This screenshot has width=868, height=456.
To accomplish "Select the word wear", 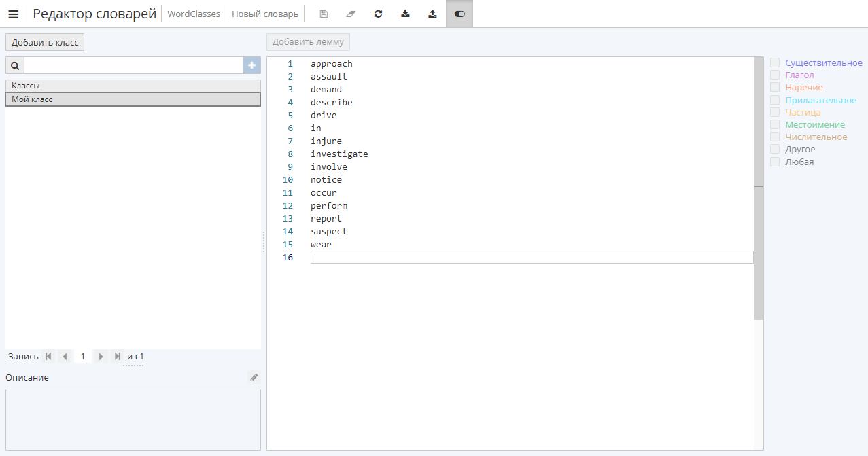I will 321,245.
